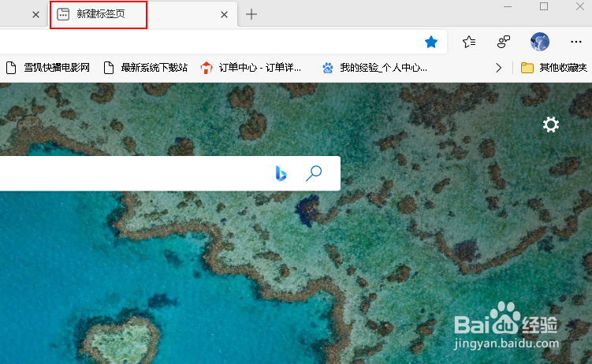Expand more bookmarks chevron
592x364 pixels.
499,68
